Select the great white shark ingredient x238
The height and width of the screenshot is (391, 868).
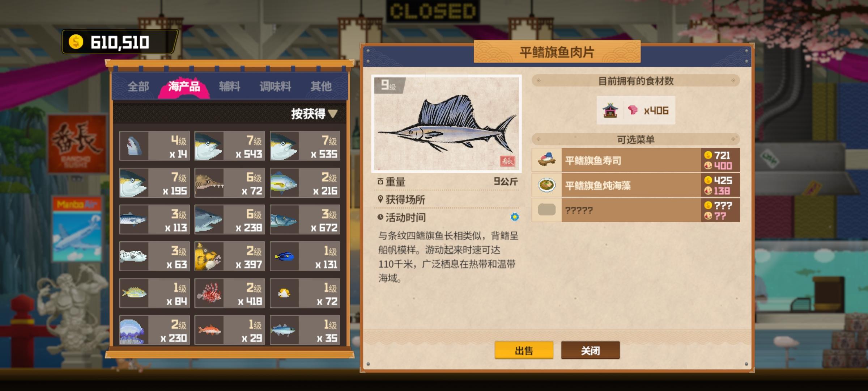[230, 220]
